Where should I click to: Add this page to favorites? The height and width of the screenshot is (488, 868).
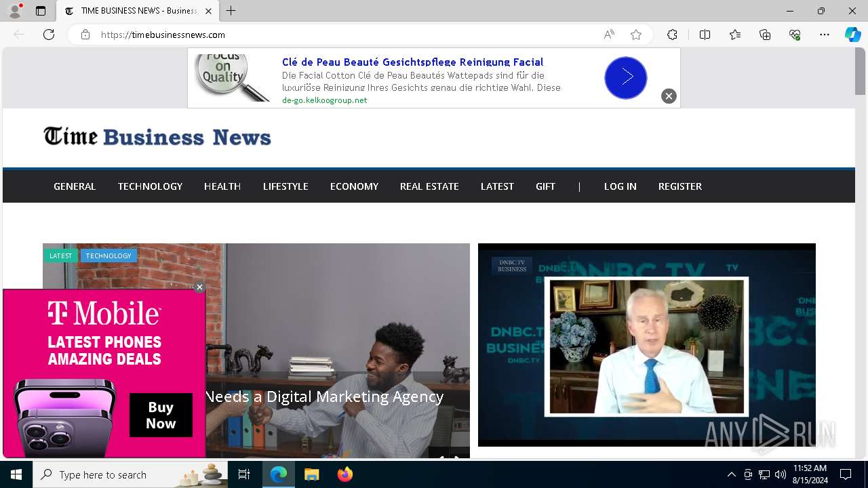click(x=635, y=35)
